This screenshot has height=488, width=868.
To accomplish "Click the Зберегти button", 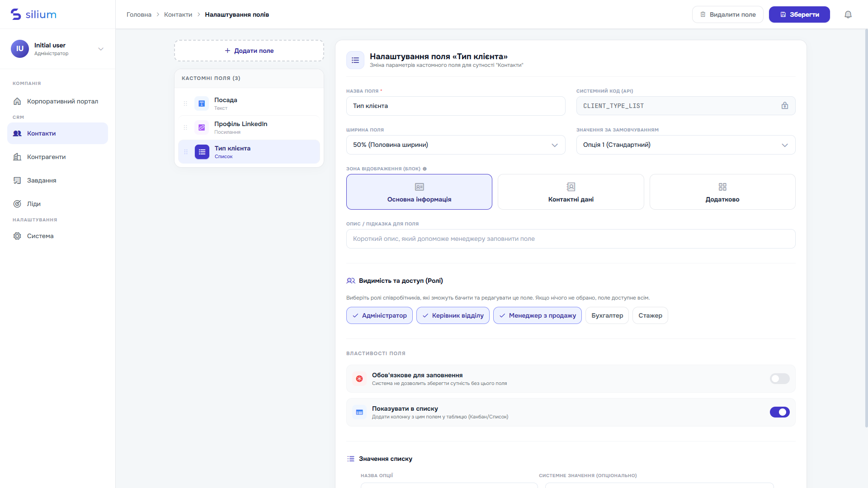I will pos(799,14).
